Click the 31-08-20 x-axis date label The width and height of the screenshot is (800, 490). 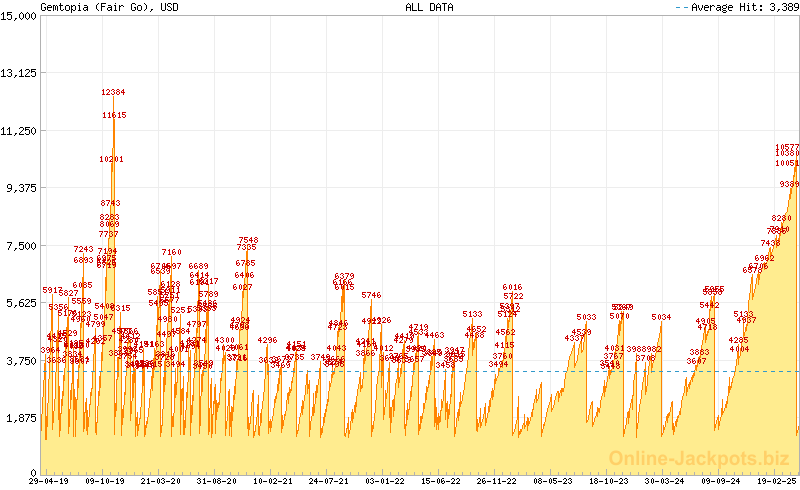click(214, 481)
